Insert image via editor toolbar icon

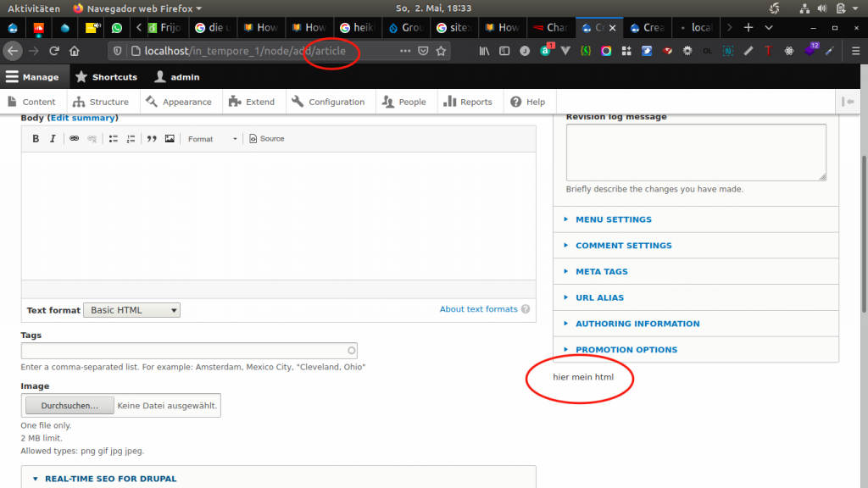pyautogui.click(x=170, y=139)
